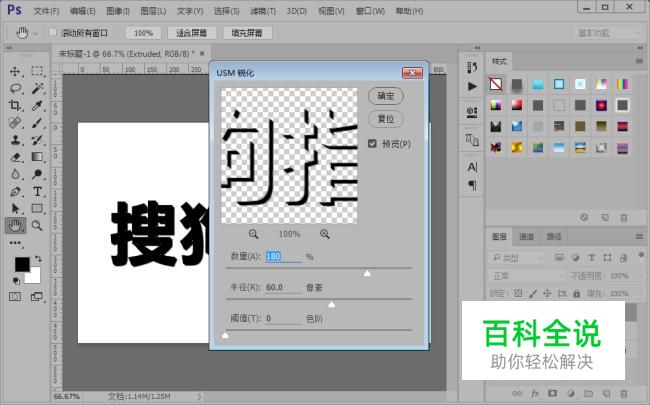Open the 滤镜(T) menu

263,11
